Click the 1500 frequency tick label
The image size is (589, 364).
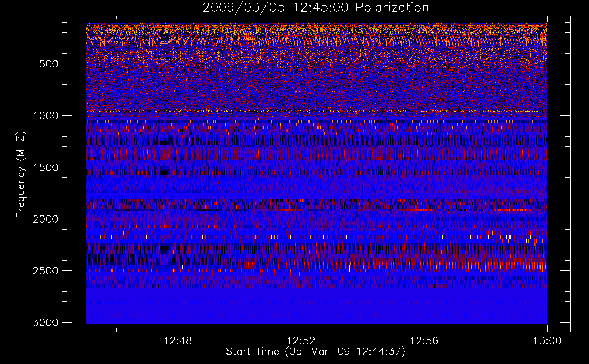point(46,167)
